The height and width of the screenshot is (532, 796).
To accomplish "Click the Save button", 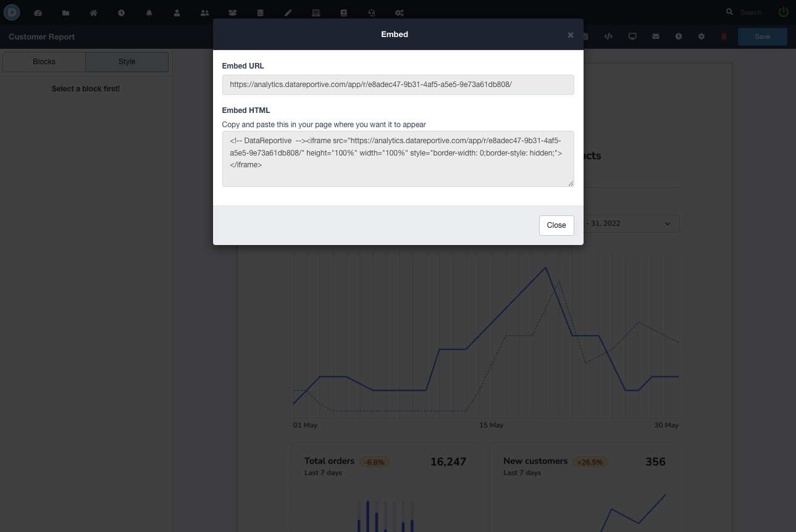I will click(x=763, y=36).
